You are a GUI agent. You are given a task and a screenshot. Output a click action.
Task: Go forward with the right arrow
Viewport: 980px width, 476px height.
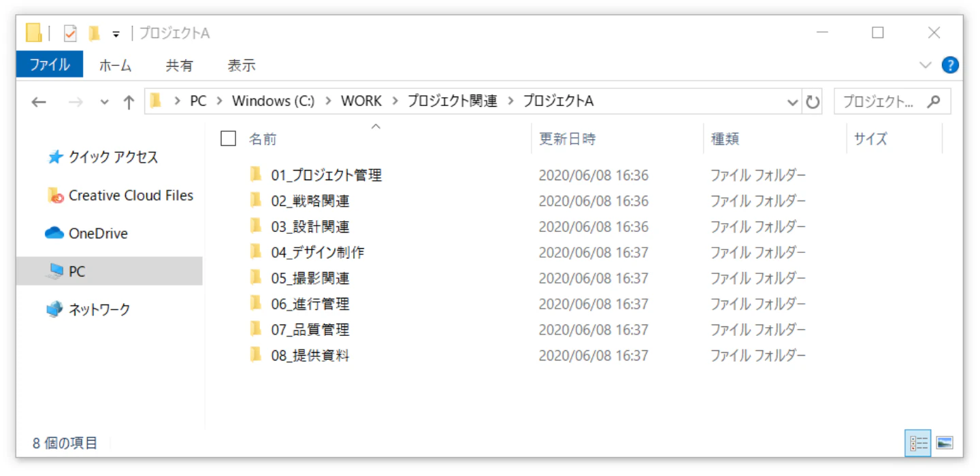(x=76, y=102)
